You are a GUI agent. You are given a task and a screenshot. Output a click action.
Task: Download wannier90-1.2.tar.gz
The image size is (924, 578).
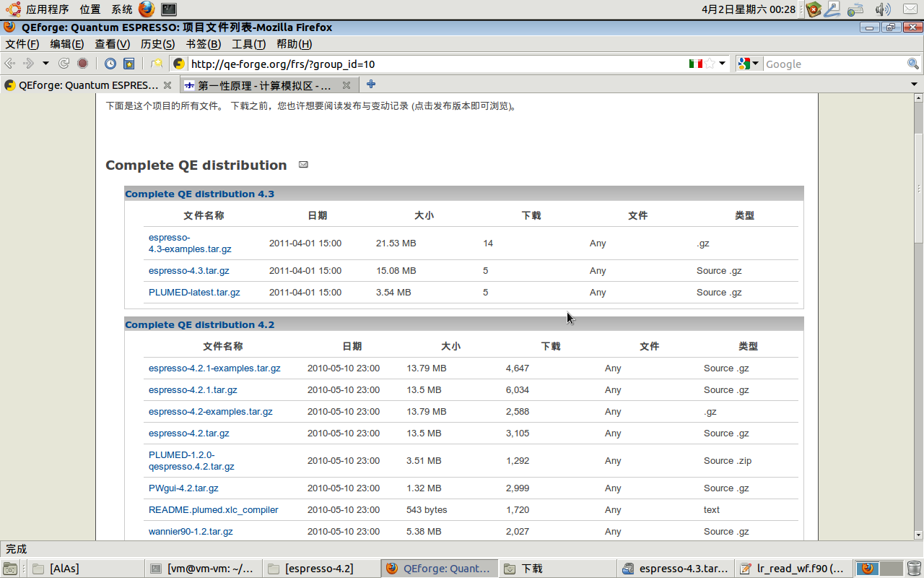pyautogui.click(x=191, y=532)
